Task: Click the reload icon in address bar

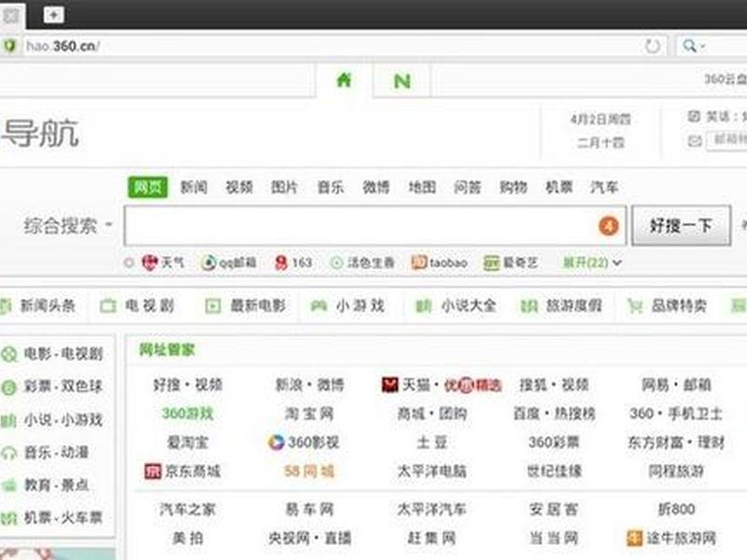Action: 652,46
